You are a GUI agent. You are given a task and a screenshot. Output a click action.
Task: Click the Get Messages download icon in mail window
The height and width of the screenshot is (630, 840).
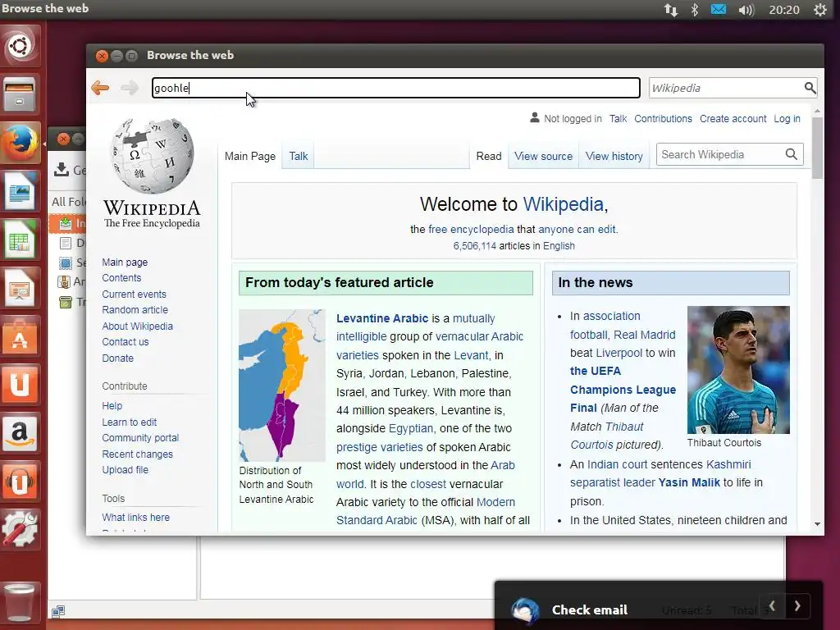pyautogui.click(x=62, y=169)
